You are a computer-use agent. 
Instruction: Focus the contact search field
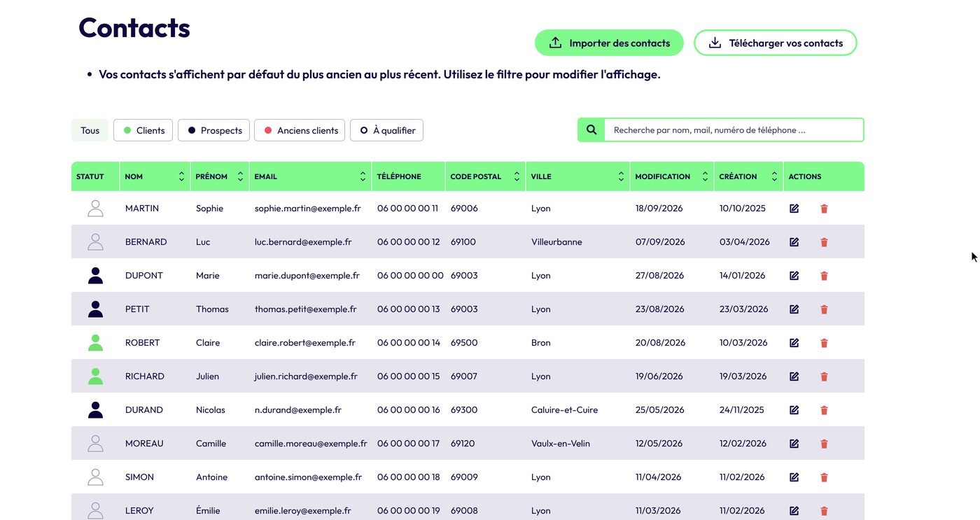(x=734, y=130)
